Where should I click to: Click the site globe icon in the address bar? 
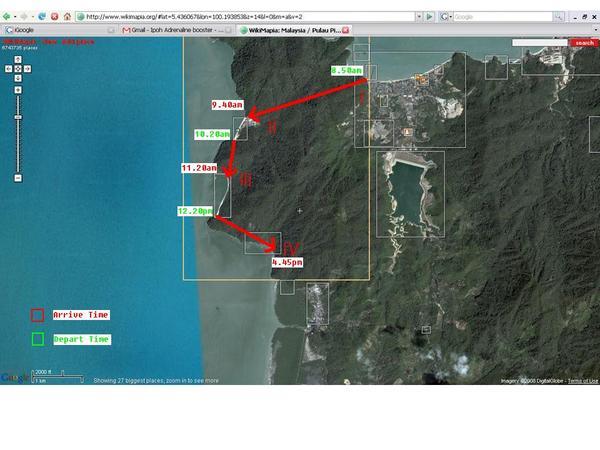tap(81, 16)
